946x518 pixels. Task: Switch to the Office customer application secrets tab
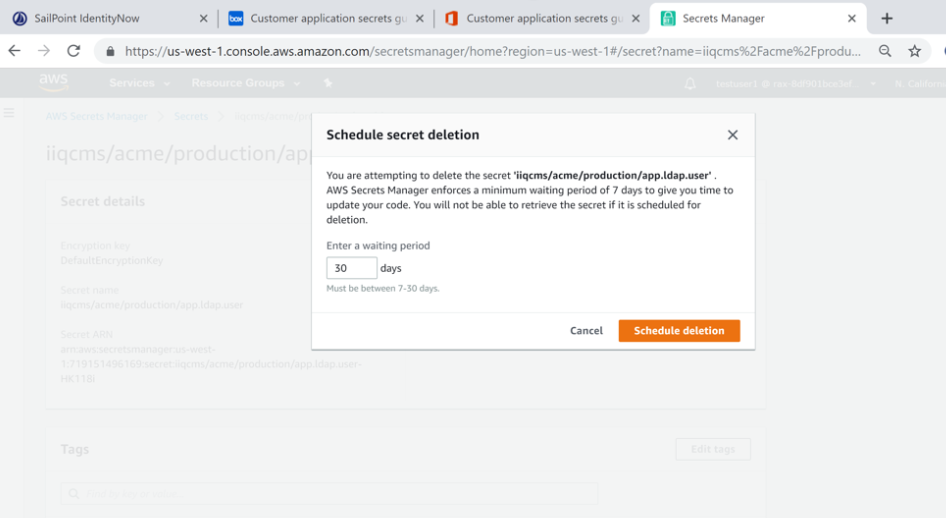point(541,18)
